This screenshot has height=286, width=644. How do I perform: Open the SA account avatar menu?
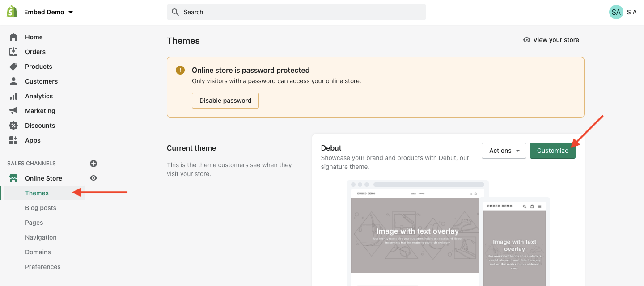(616, 12)
